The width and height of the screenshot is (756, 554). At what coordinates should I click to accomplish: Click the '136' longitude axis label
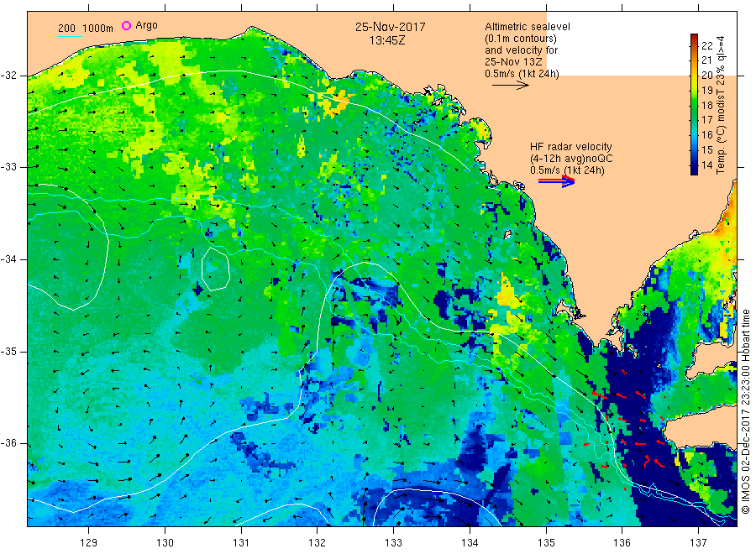coord(622,543)
